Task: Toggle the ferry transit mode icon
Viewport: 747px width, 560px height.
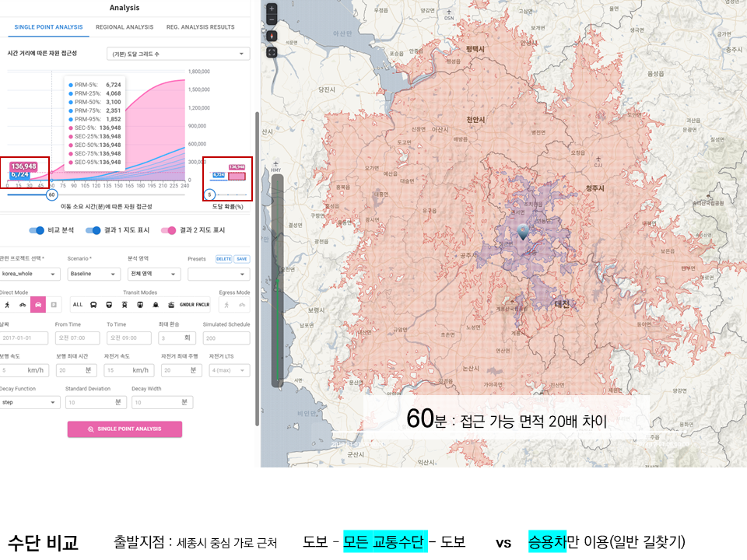Action: tap(156, 305)
